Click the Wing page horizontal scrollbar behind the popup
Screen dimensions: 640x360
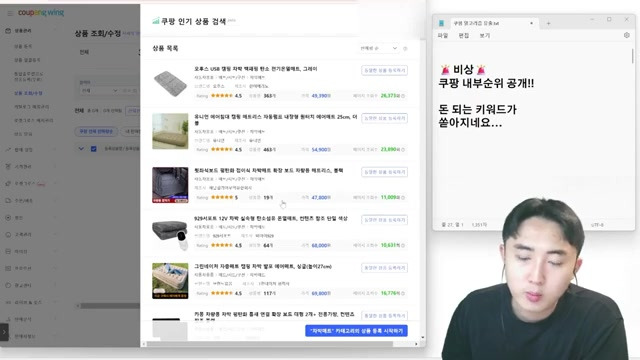109,305
